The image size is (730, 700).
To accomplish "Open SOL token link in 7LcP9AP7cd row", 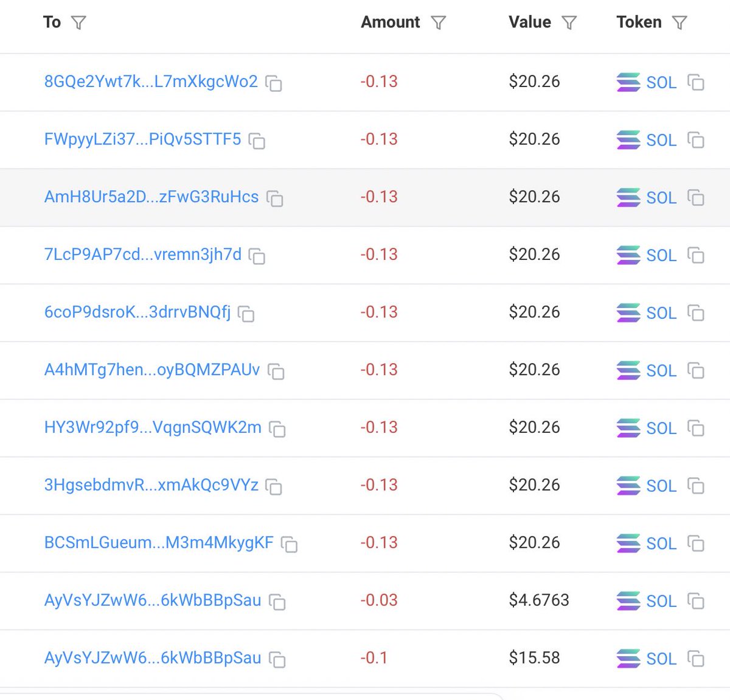I will [x=661, y=256].
